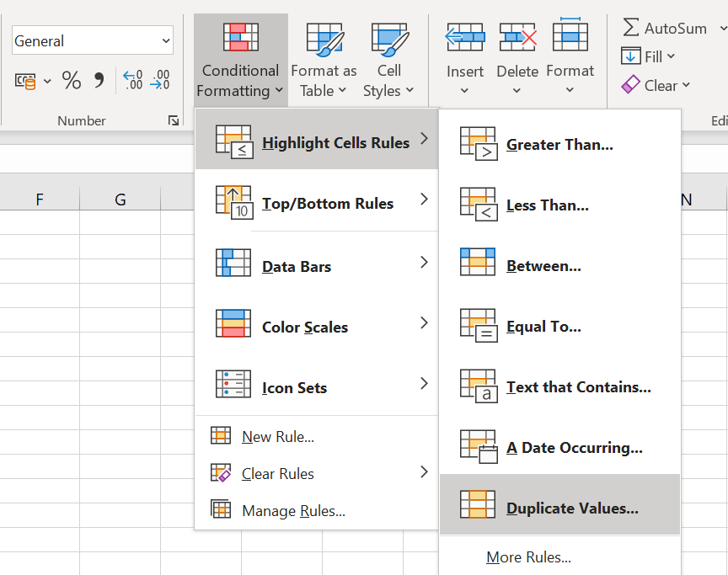Screen dimensions: 728x575
Task: Open Format as Table gallery
Action: click(x=324, y=61)
